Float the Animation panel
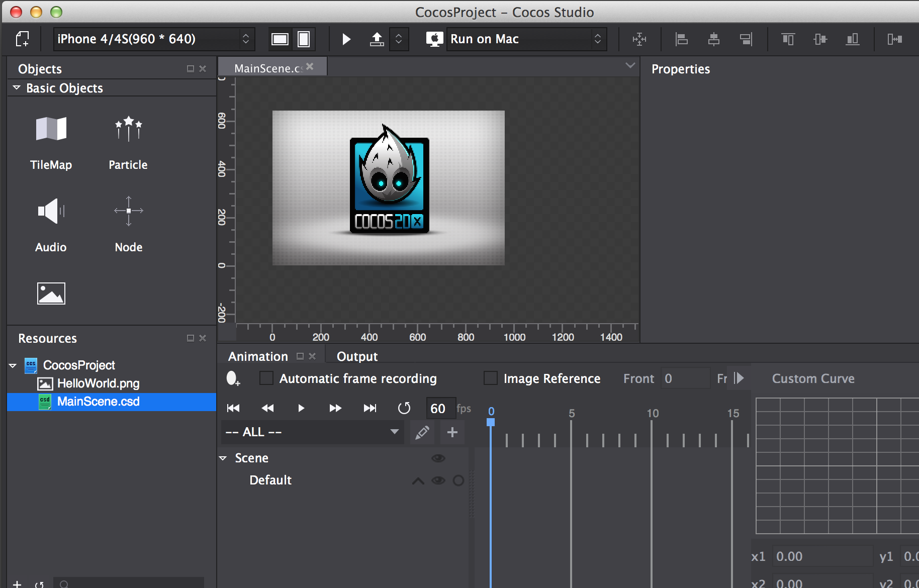Image resolution: width=919 pixels, height=588 pixels. pyautogui.click(x=300, y=356)
